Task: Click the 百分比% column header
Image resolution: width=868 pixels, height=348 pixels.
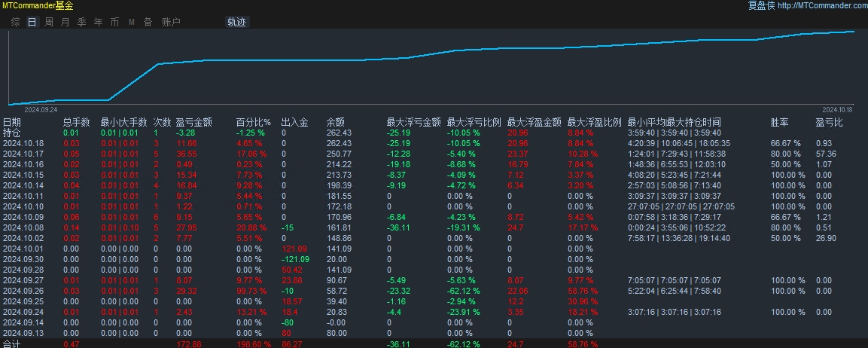Action: (254, 122)
